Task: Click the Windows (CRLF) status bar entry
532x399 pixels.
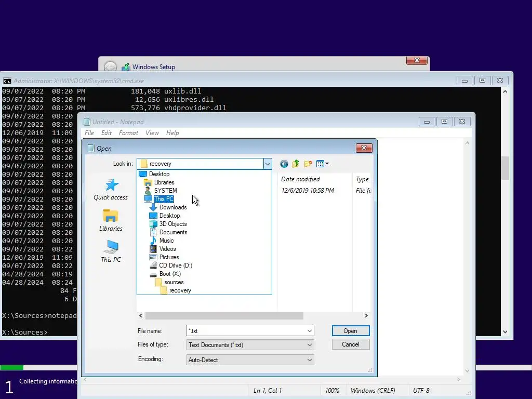Action: click(373, 391)
